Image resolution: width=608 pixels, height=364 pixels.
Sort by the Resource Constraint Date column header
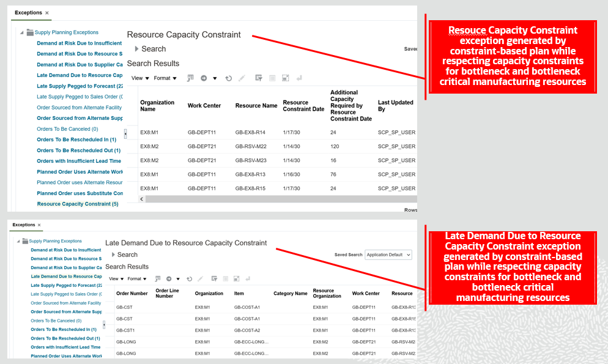[x=303, y=105]
